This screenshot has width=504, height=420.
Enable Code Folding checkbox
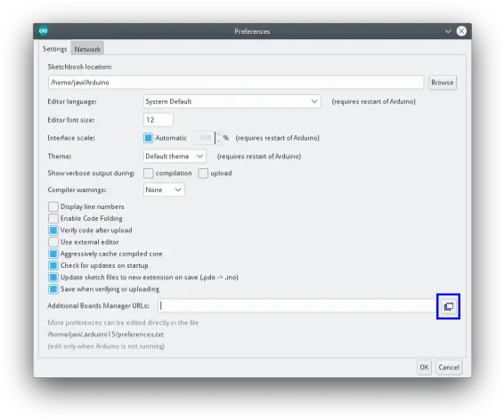pos(53,218)
